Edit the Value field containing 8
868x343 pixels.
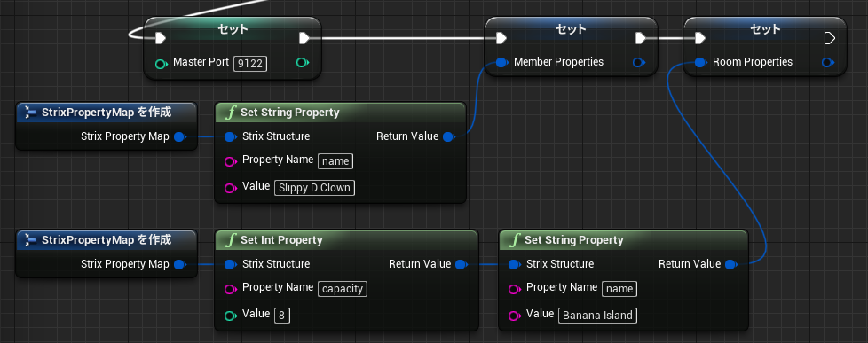pyautogui.click(x=282, y=316)
